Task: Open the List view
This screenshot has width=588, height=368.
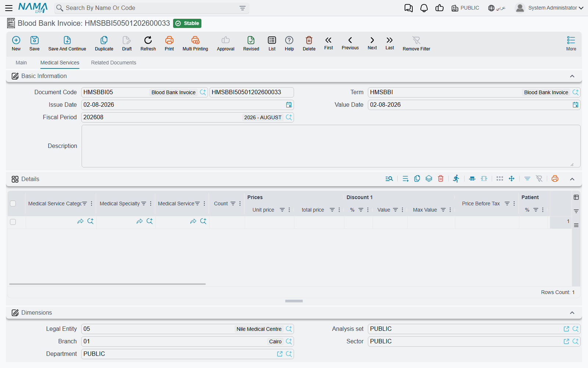Action: [272, 43]
